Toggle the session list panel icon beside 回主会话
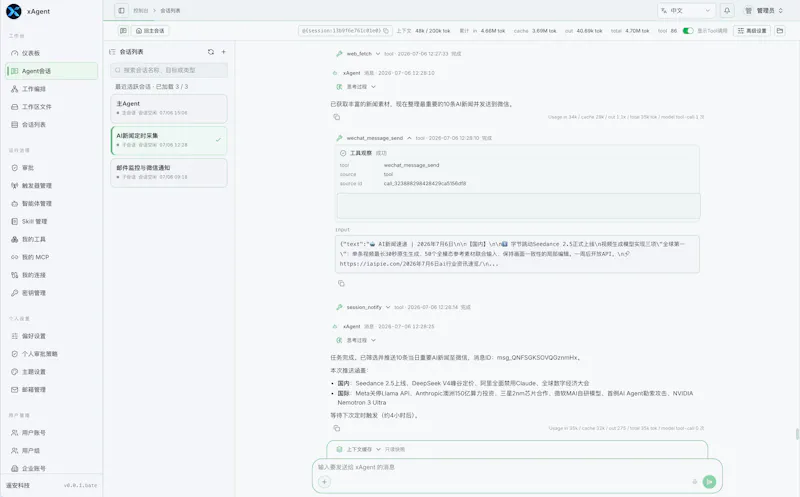 tap(123, 31)
